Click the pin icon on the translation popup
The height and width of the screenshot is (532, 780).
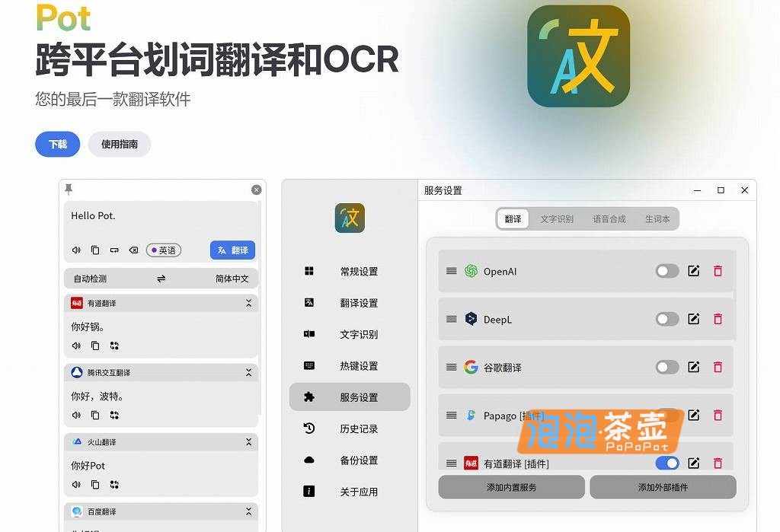[x=69, y=190]
